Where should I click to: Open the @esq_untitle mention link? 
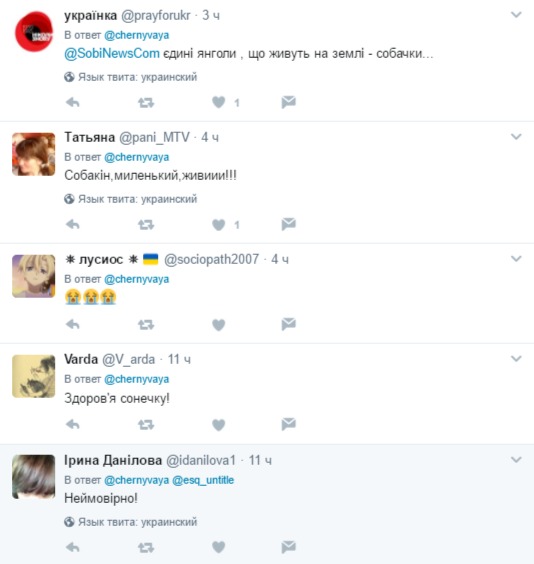203,480
